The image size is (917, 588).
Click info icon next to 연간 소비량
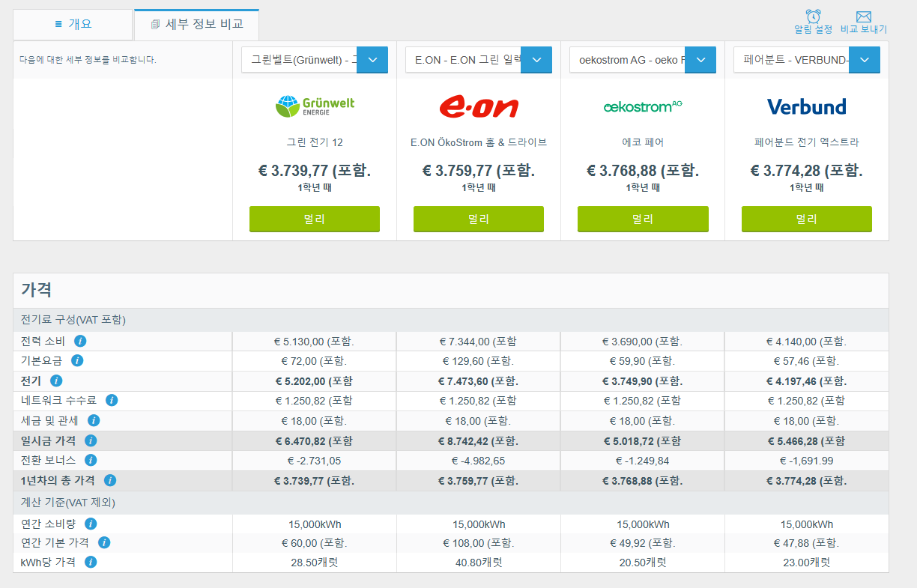point(91,524)
